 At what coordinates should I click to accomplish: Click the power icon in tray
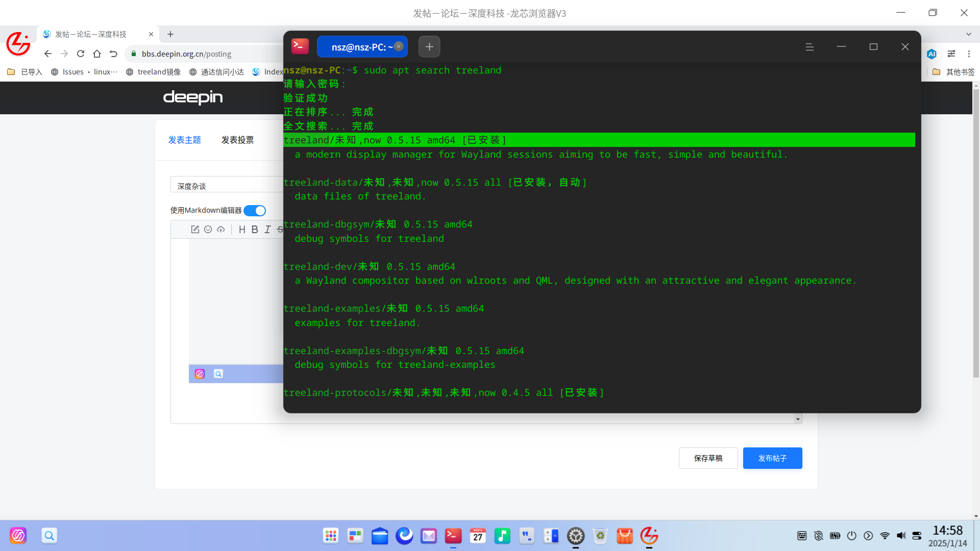[x=851, y=536]
